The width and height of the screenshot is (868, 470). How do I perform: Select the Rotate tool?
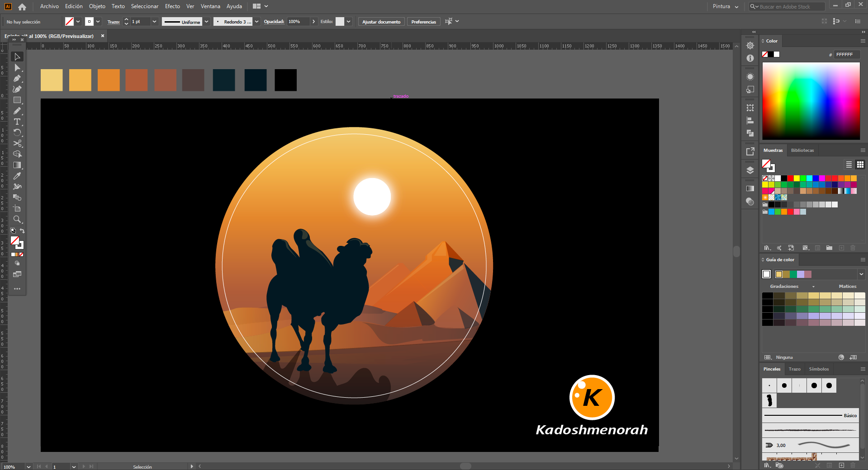pyautogui.click(x=17, y=132)
